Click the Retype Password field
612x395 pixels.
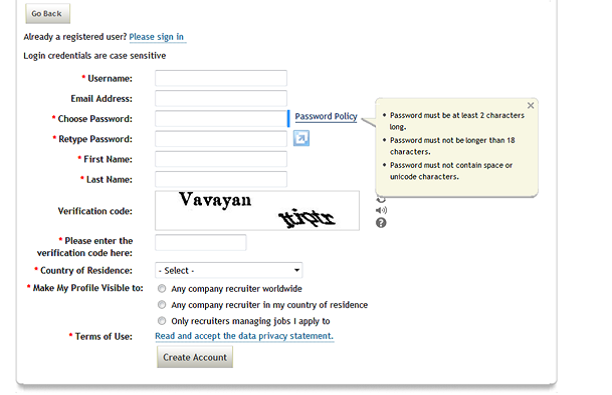point(221,139)
